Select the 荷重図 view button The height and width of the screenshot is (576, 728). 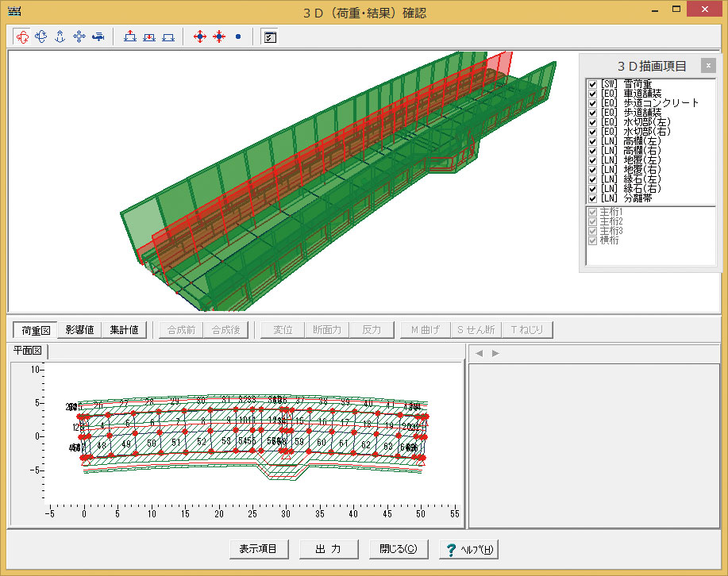[35, 330]
